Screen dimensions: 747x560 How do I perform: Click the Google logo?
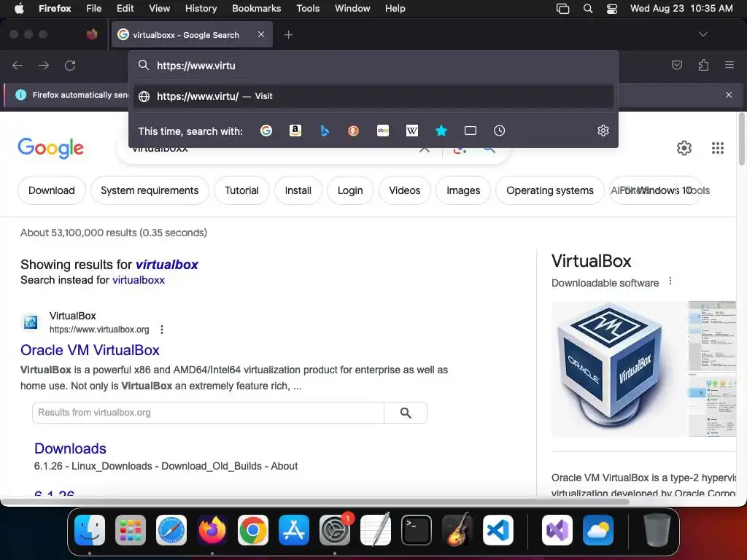pos(50,148)
